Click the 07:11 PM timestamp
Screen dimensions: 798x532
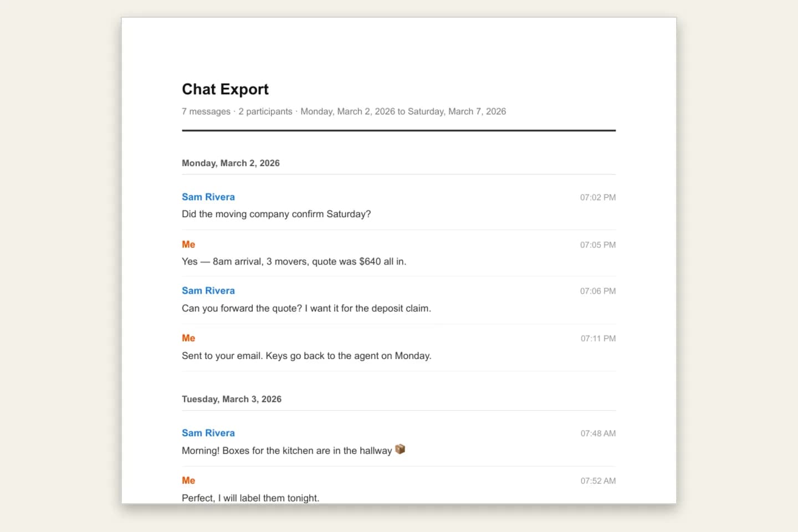tap(598, 339)
